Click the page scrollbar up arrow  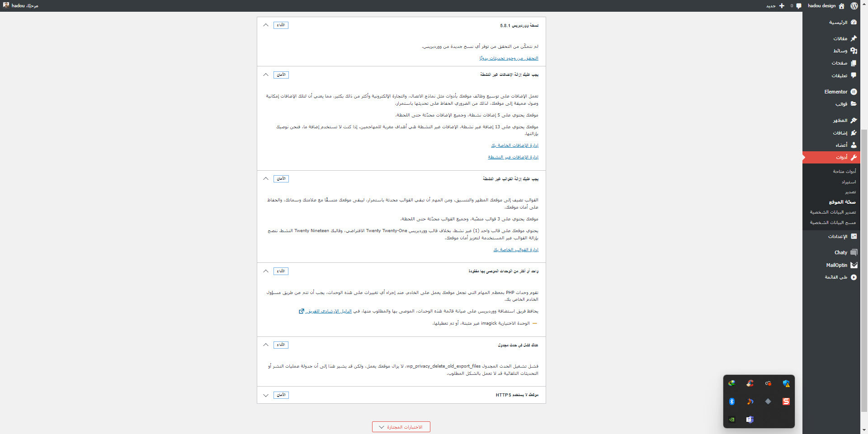[x=864, y=3]
